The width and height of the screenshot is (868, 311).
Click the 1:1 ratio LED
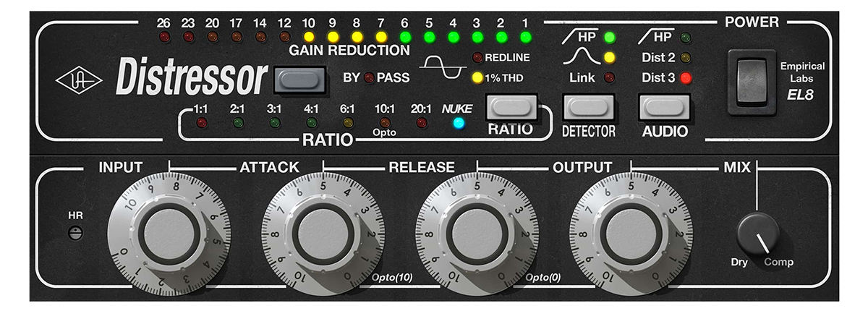200,122
